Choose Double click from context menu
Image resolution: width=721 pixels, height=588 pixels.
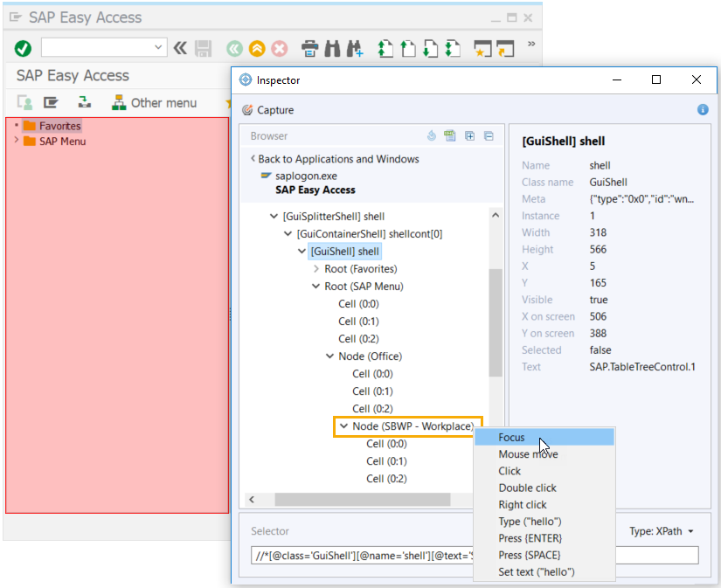click(x=544, y=488)
